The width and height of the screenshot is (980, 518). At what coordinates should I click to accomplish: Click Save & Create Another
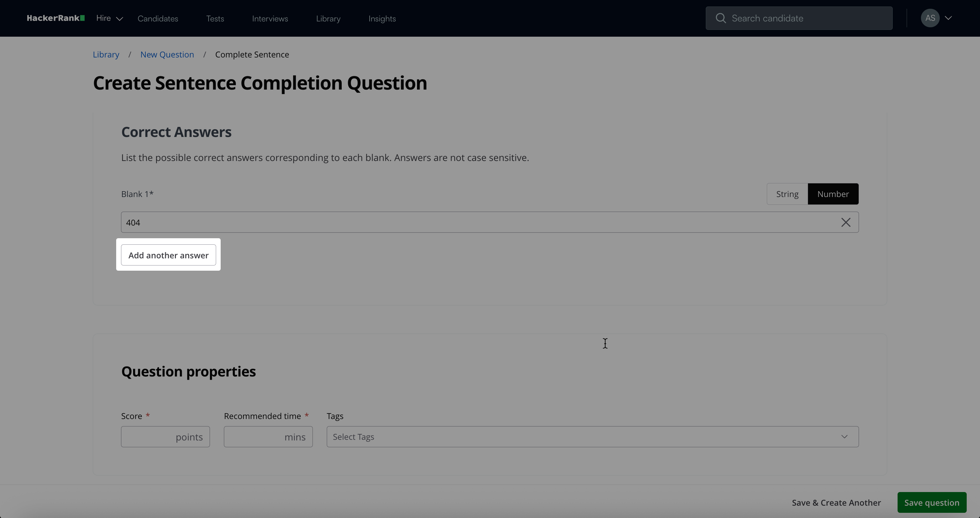click(836, 502)
